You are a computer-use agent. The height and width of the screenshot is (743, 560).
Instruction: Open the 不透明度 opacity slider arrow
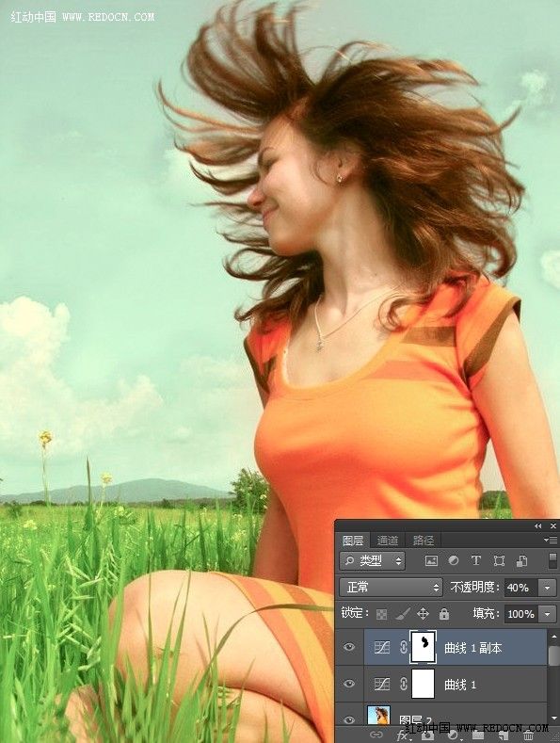(x=547, y=588)
